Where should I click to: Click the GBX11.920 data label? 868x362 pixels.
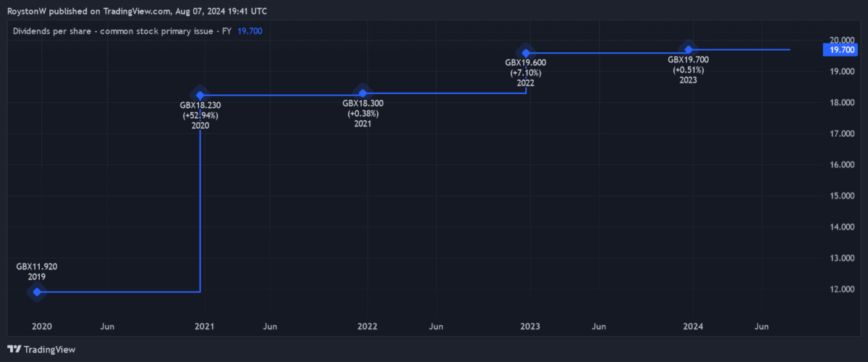(x=37, y=266)
